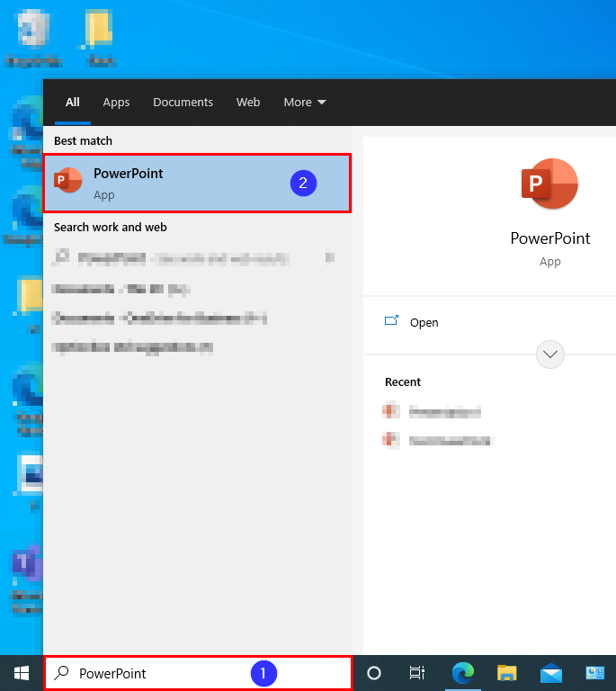The image size is (616, 691).
Task: Click the "Recent" heading in preview pane
Action: pyautogui.click(x=403, y=382)
